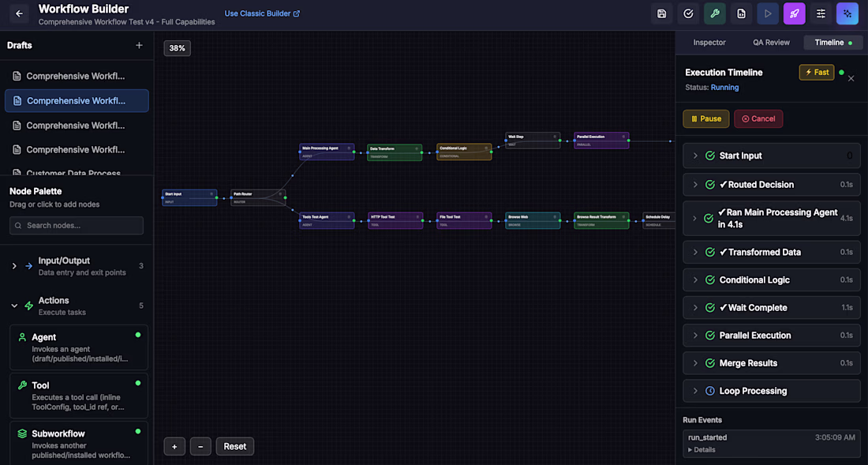Expand the Merge Results timeline step

coord(772,363)
